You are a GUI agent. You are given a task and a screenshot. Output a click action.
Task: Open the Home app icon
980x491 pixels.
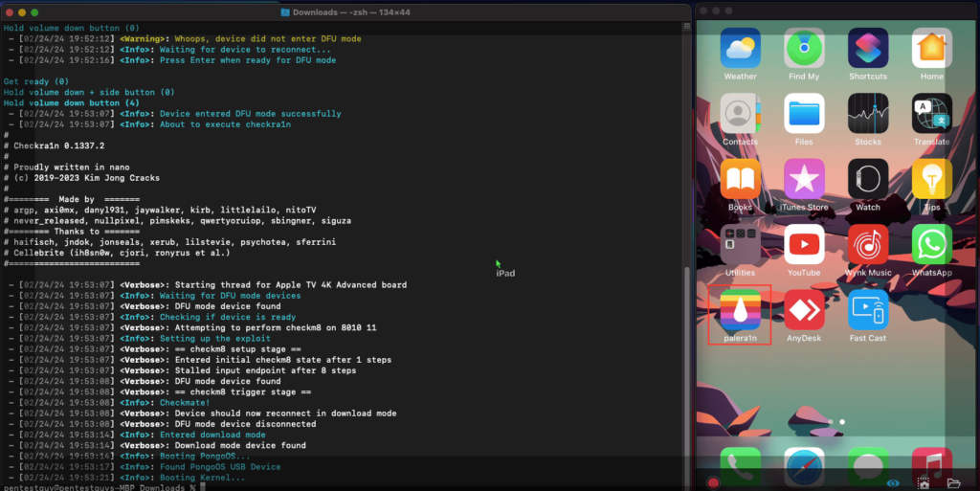click(931, 48)
